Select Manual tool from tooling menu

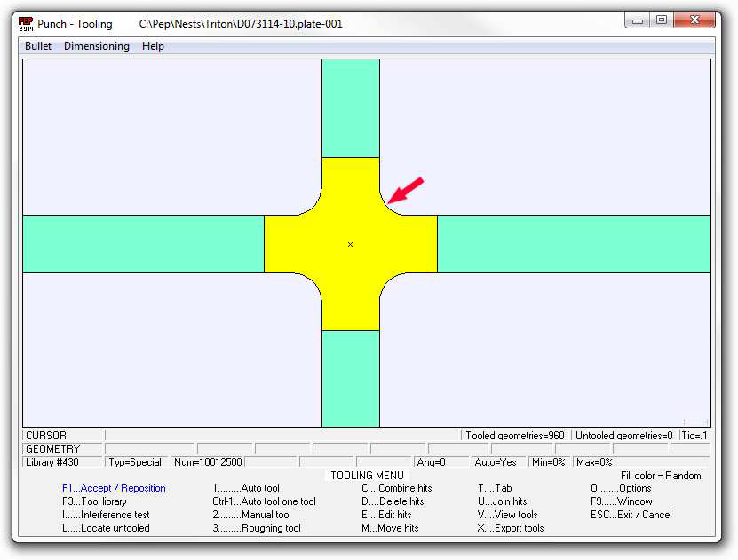coord(251,515)
